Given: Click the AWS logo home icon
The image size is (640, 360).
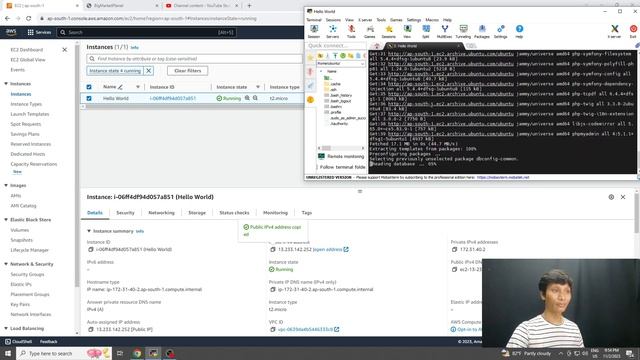Looking at the screenshot, I should (11, 32).
